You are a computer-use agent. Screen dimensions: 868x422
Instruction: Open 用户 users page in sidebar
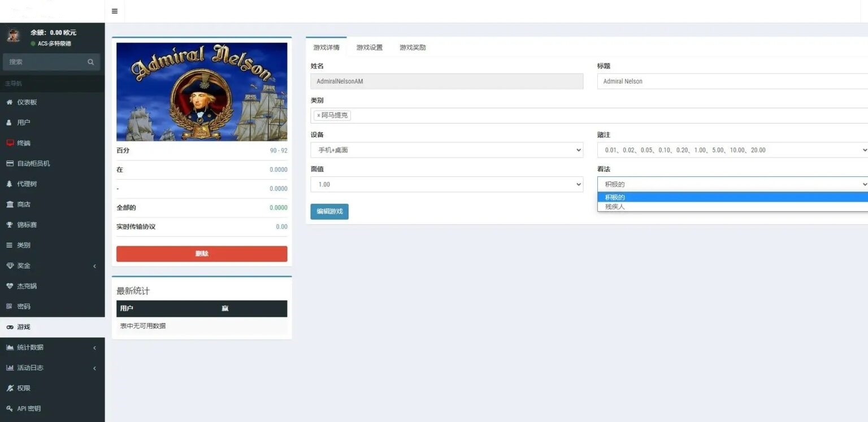click(x=23, y=123)
